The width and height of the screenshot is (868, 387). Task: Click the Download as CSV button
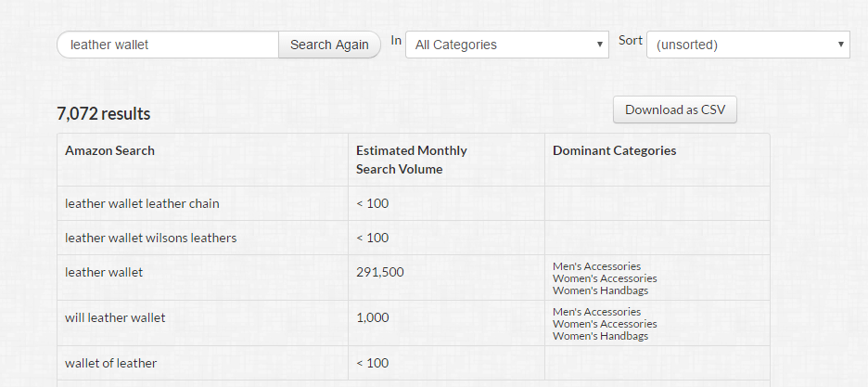point(674,110)
